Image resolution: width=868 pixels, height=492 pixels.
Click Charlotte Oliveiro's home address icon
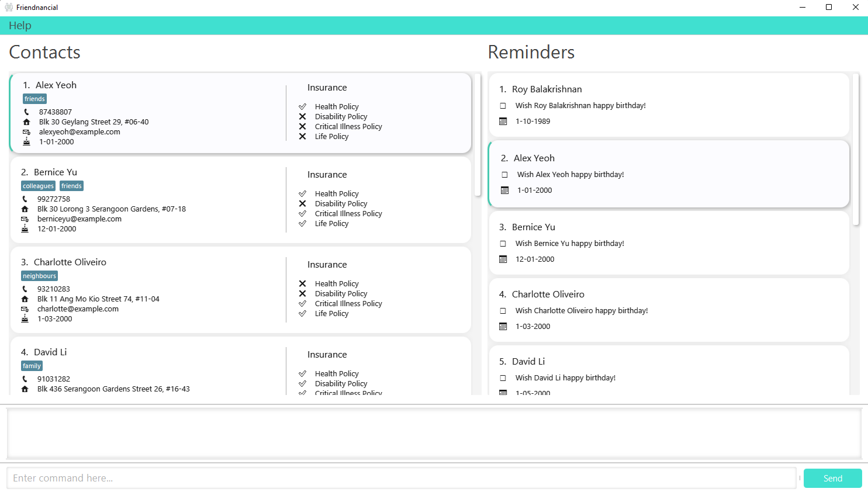pyautogui.click(x=25, y=299)
